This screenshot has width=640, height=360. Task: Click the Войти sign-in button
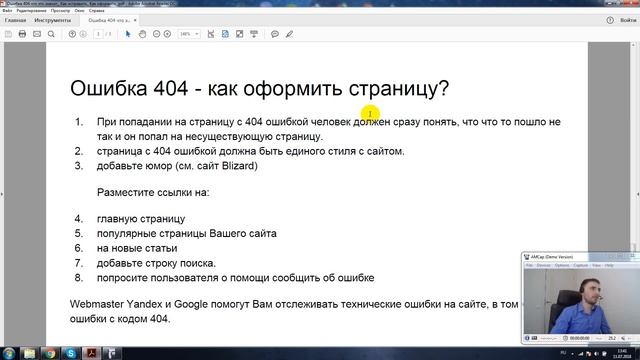point(628,20)
